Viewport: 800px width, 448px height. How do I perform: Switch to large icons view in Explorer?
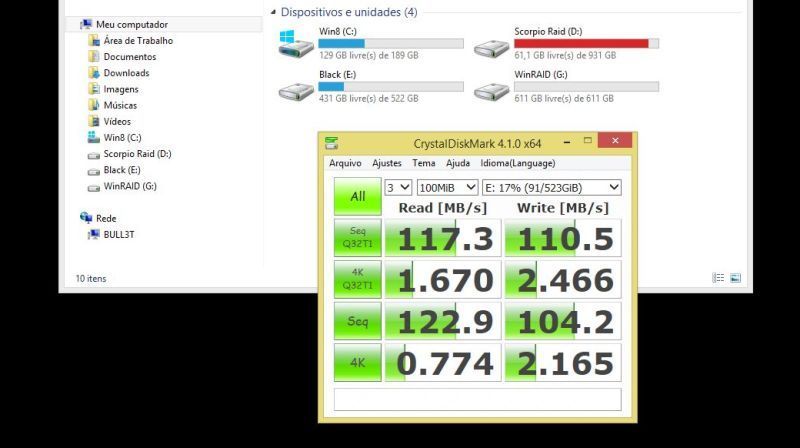[x=735, y=278]
